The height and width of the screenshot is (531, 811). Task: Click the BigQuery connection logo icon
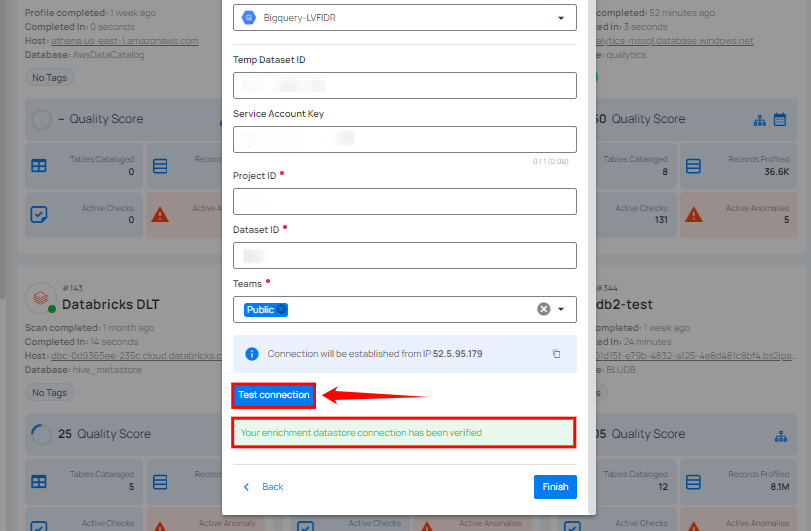click(x=247, y=18)
